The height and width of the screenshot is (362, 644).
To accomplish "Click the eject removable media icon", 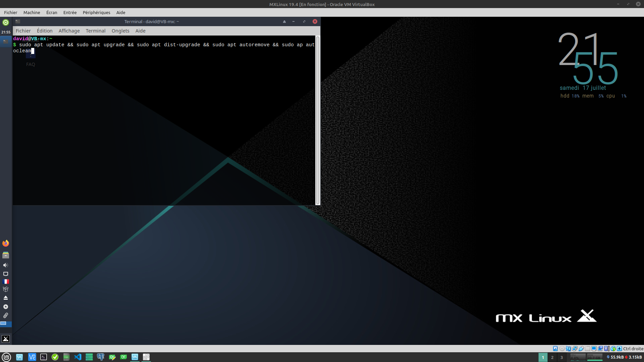I will click(x=6, y=298).
